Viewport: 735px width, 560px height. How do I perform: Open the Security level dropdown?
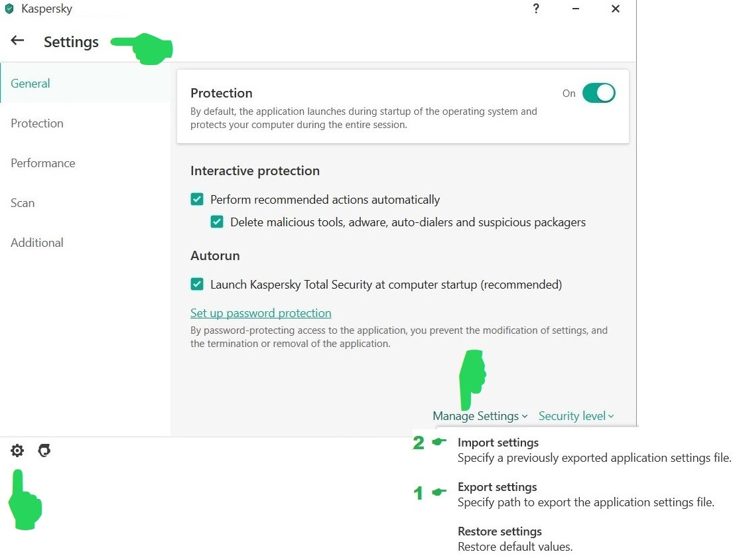point(576,416)
